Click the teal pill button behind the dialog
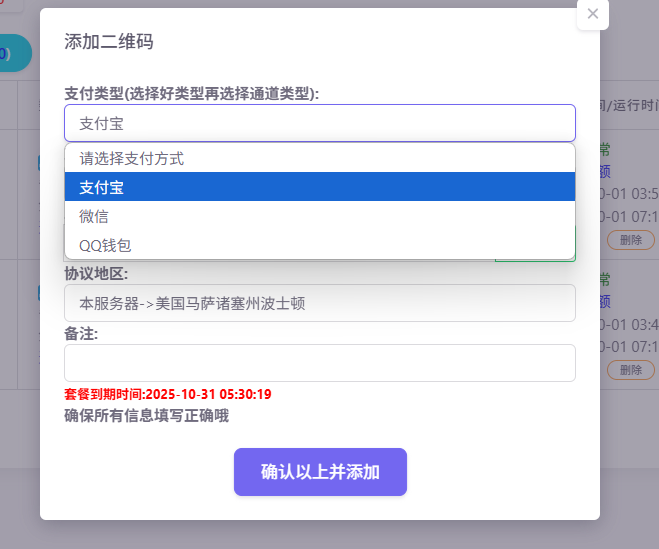The image size is (659, 549). [14, 53]
